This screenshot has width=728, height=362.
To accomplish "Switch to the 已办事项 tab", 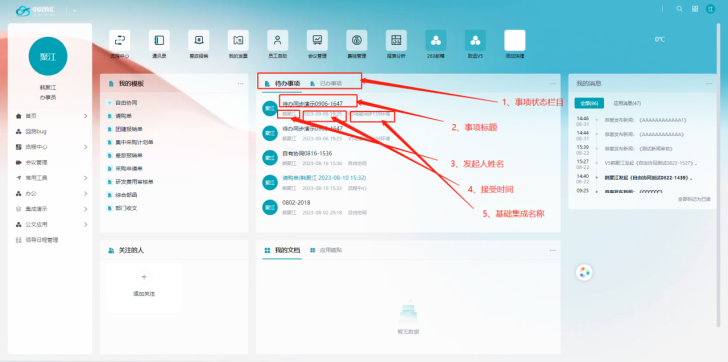I will point(326,84).
